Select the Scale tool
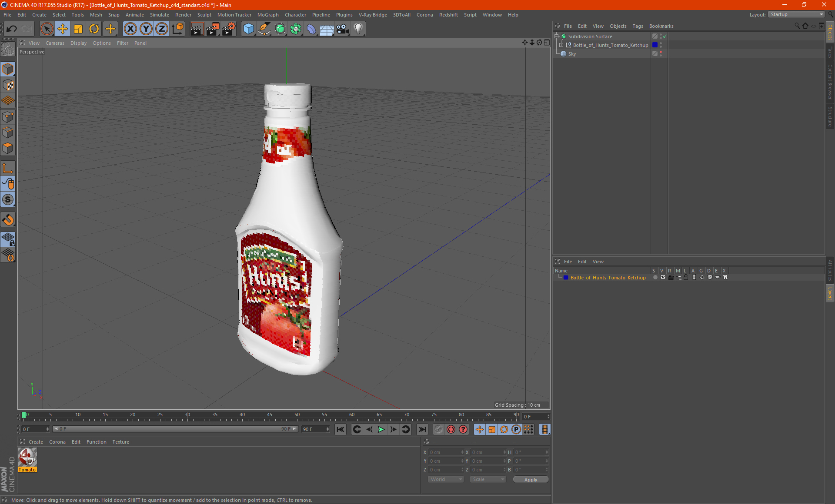This screenshot has height=504, width=835. (x=78, y=29)
